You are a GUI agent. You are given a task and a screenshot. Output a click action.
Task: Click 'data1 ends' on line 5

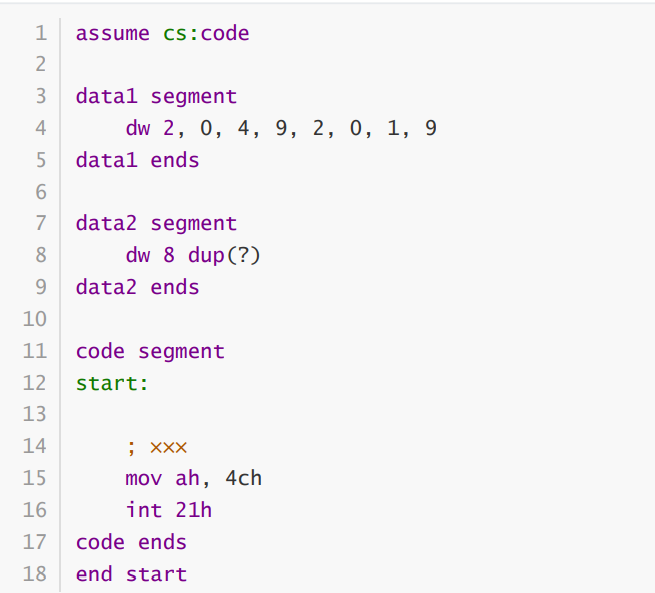[x=137, y=160]
